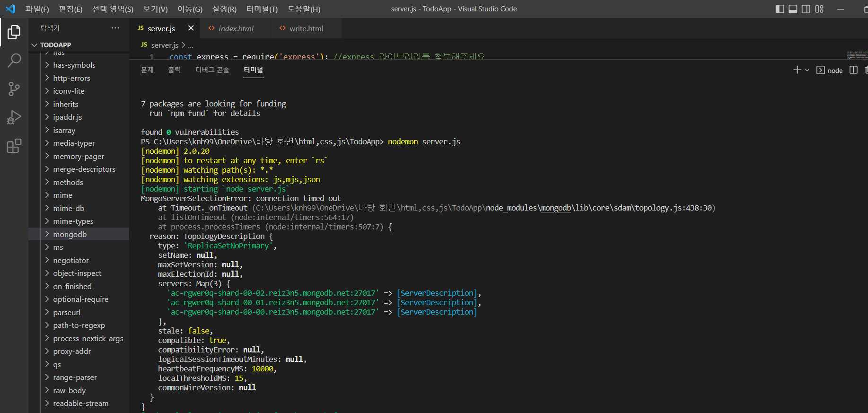Select the mime-types folder
Viewport: 868px width, 413px height.
79,221
